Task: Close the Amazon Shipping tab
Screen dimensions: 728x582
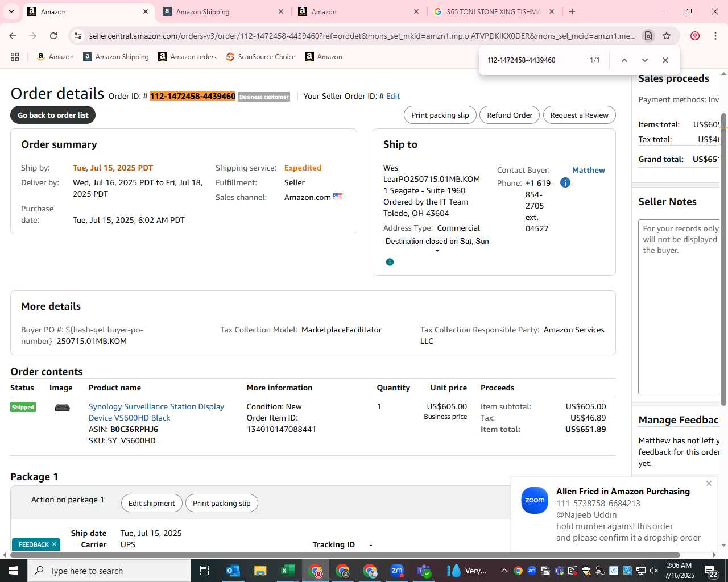Action: (x=281, y=11)
